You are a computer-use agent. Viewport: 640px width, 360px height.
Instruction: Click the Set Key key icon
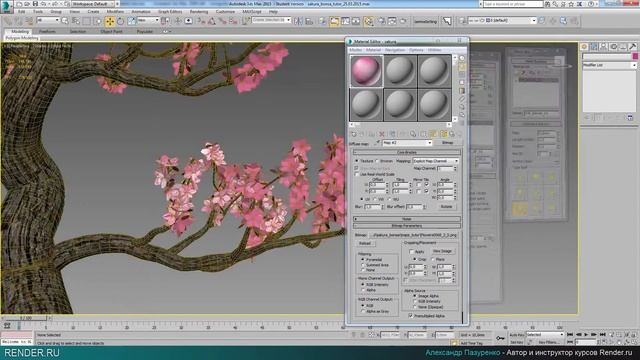500,338
